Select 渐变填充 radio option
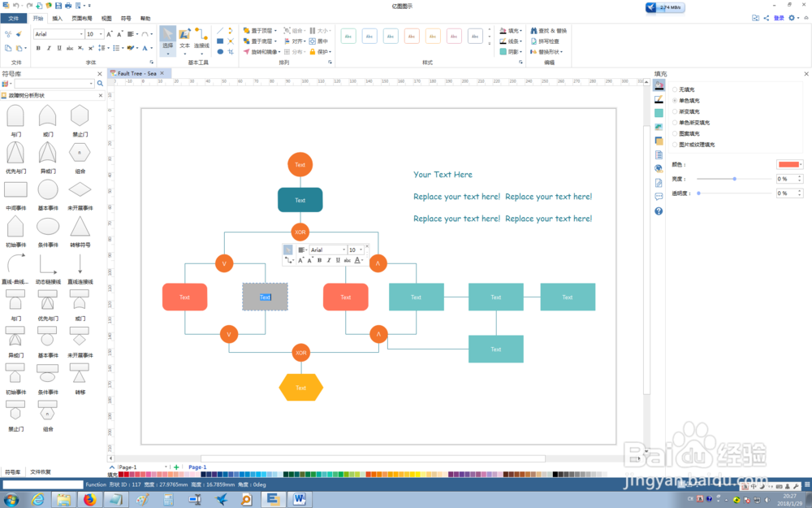 [x=675, y=111]
